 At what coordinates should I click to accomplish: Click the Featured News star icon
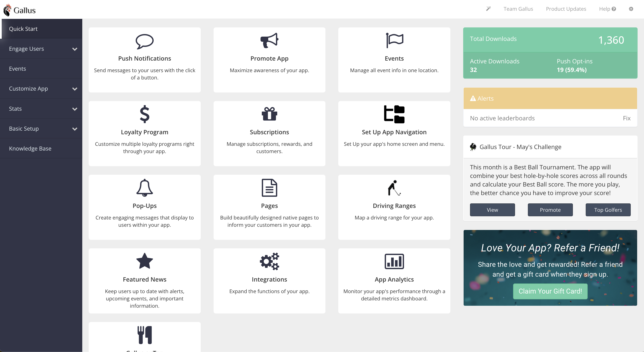pyautogui.click(x=144, y=261)
